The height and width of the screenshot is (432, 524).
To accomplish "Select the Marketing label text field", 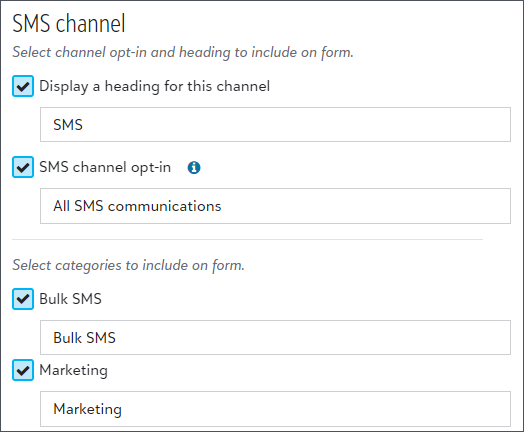I will click(275, 409).
